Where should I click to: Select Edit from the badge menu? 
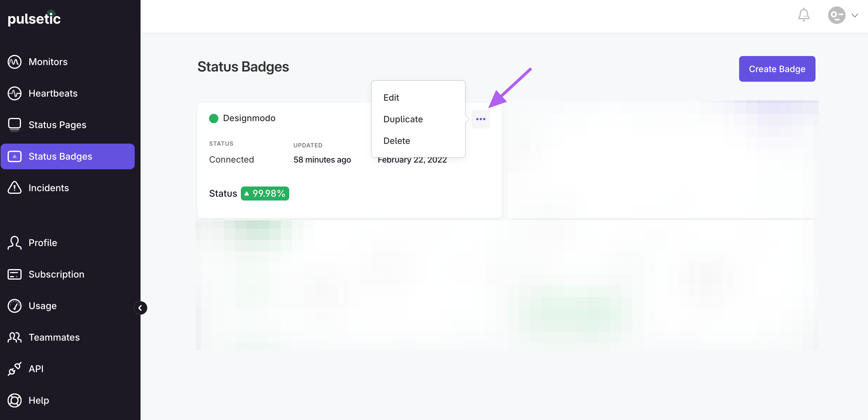coord(391,97)
